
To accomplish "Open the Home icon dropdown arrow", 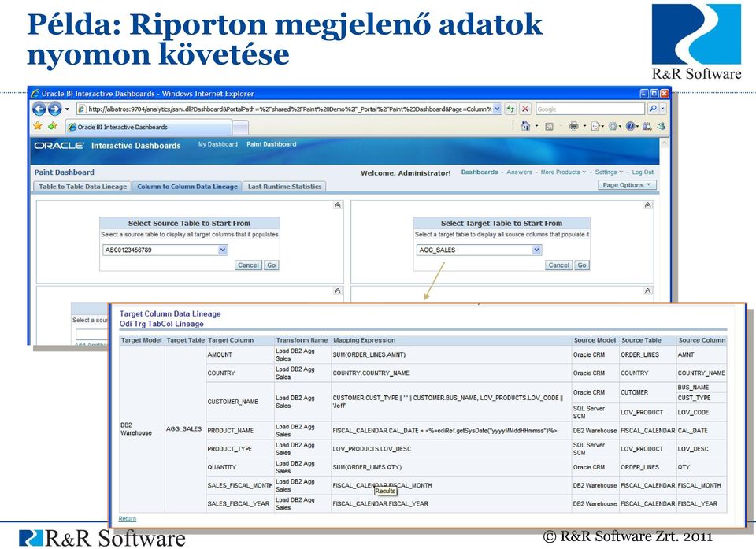I will coord(536,126).
